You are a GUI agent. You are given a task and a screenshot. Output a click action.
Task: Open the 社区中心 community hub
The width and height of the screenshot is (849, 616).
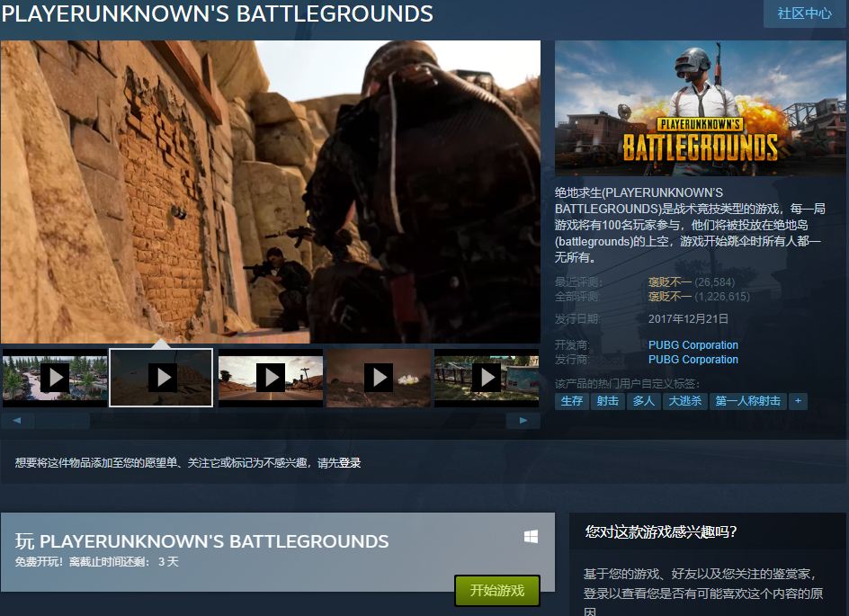[804, 13]
